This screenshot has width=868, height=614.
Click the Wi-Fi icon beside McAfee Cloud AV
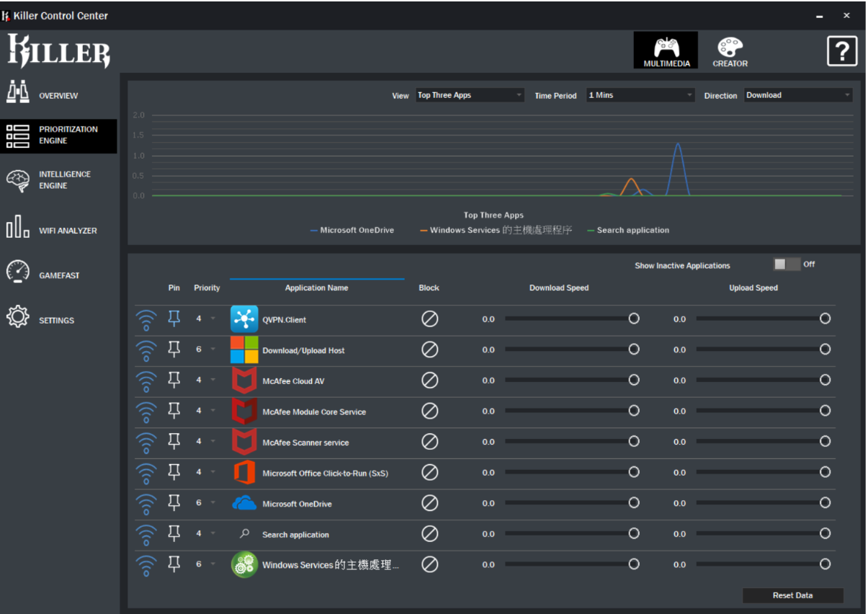click(146, 381)
